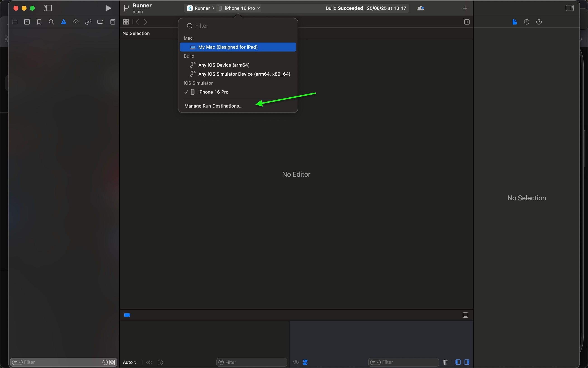Run the project with the play button
Screen dimensions: 588x368
pos(108,8)
